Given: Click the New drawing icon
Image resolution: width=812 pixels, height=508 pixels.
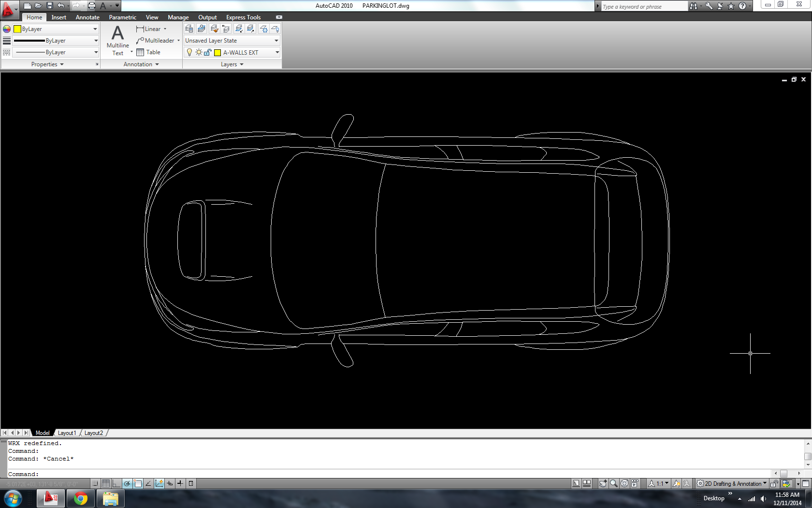Looking at the screenshot, I should pyautogui.click(x=27, y=6).
